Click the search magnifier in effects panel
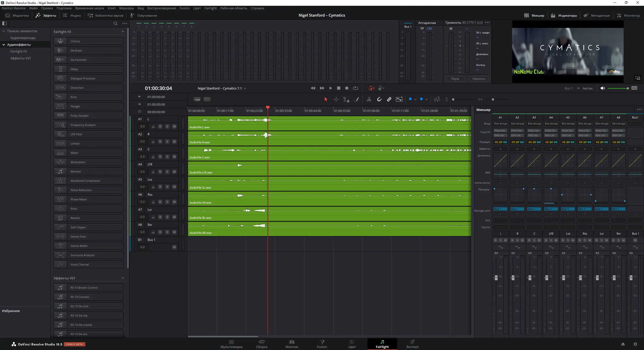This screenshot has width=644, height=350. [x=115, y=23]
